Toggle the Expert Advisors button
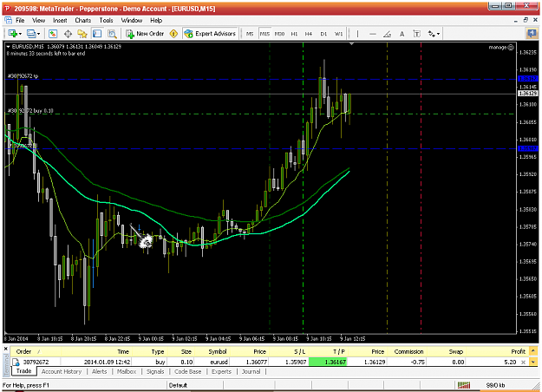 point(210,34)
